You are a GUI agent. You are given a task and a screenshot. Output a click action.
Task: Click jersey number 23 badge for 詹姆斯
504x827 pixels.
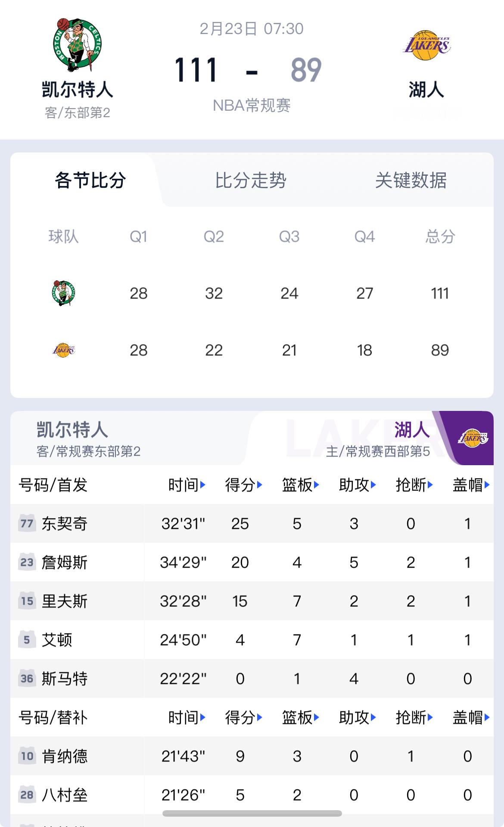(x=27, y=563)
